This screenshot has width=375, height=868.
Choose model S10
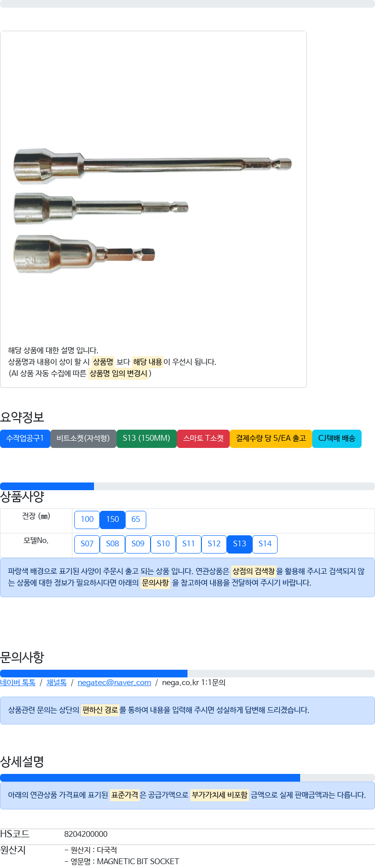click(163, 544)
